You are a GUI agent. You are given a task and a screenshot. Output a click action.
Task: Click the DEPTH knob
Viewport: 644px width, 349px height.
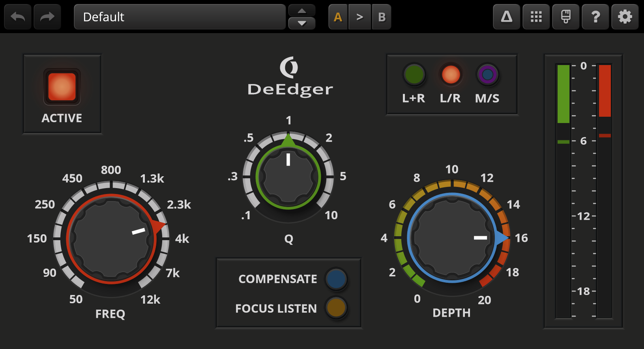point(452,238)
